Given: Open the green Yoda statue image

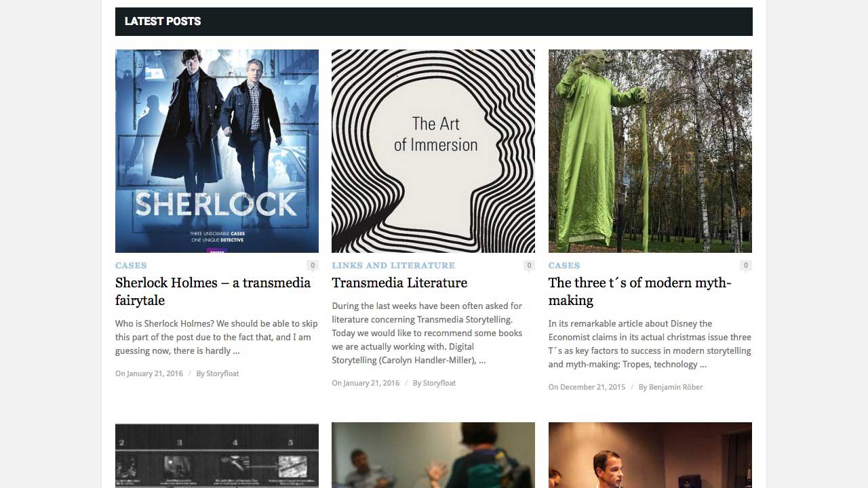Looking at the screenshot, I should pyautogui.click(x=650, y=151).
